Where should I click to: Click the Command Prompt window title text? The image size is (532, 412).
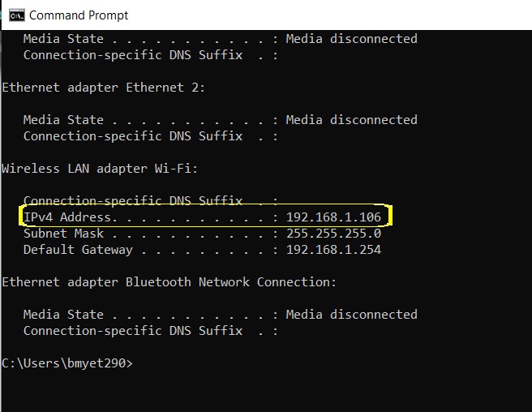click(79, 15)
